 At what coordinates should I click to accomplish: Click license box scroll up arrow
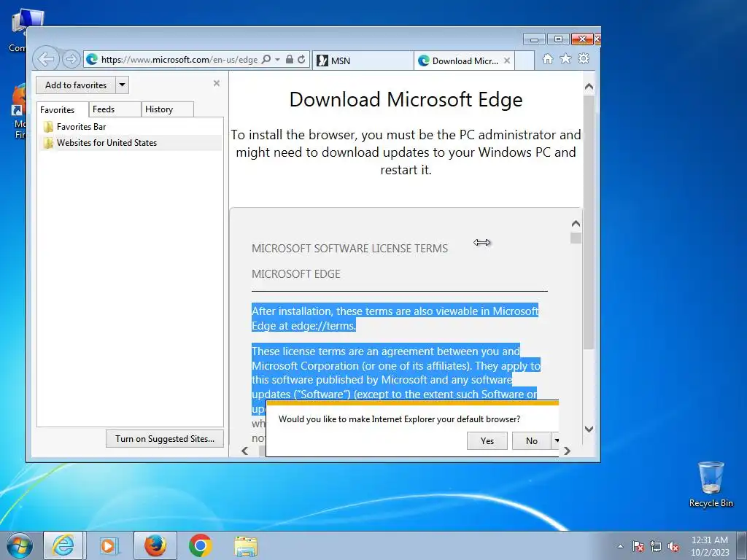click(576, 223)
